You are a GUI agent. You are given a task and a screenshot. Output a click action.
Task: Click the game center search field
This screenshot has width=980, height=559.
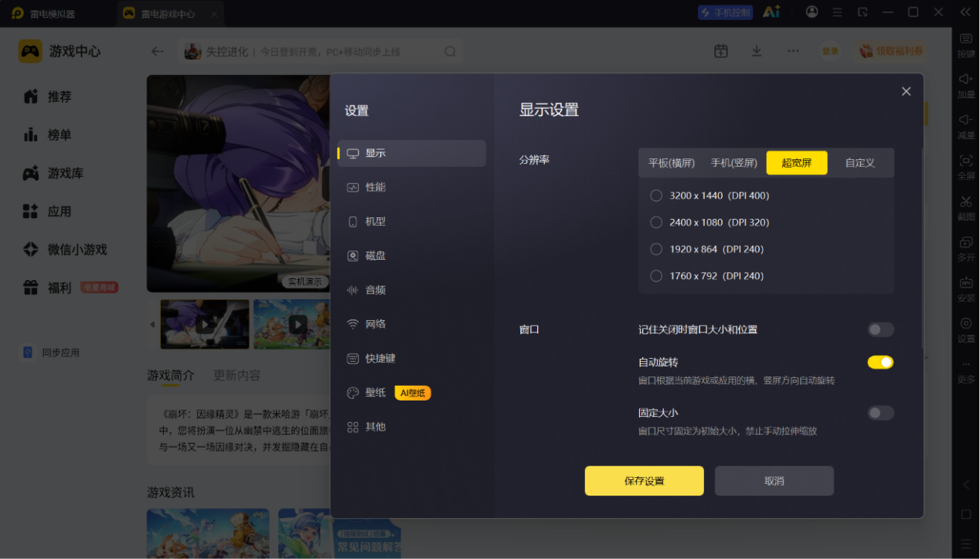(x=321, y=52)
